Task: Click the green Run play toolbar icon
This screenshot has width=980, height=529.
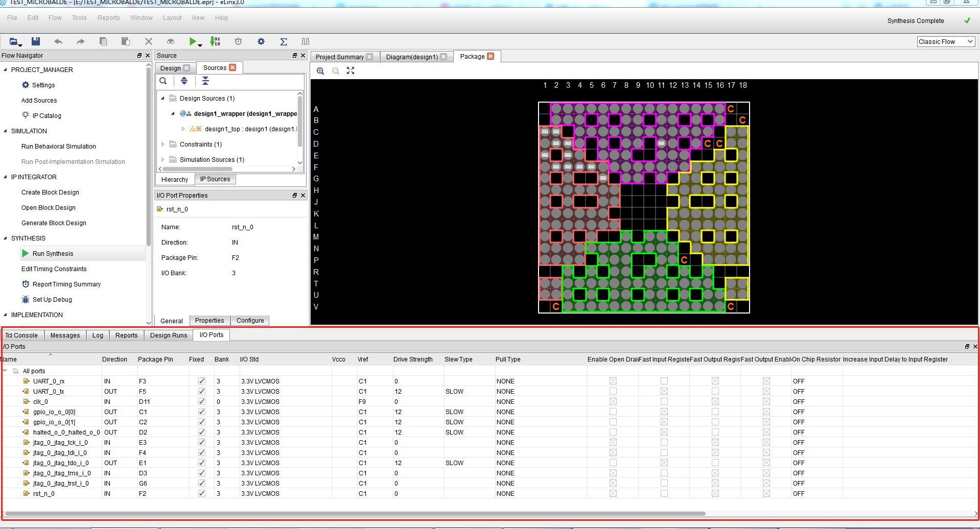Action: click(193, 41)
